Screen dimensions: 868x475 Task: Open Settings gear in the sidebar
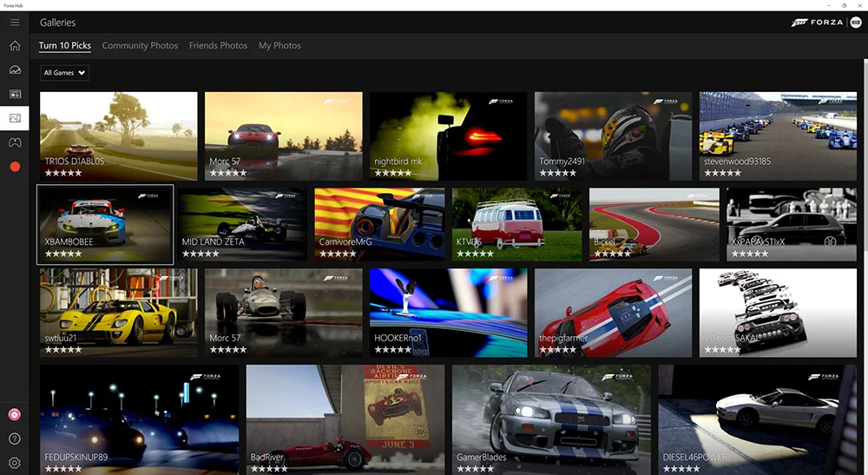(x=15, y=463)
